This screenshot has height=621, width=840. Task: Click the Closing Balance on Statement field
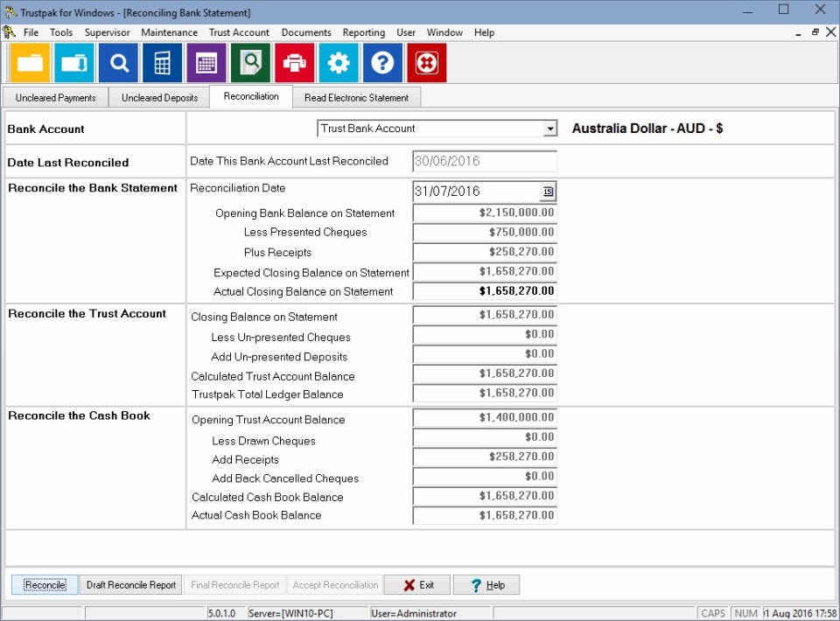pos(485,315)
